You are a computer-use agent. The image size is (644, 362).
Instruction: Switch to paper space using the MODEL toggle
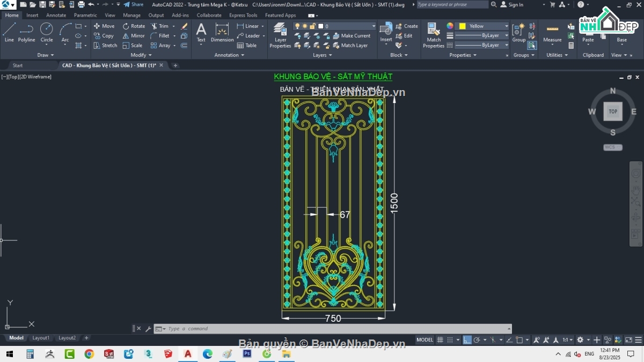tap(425, 339)
